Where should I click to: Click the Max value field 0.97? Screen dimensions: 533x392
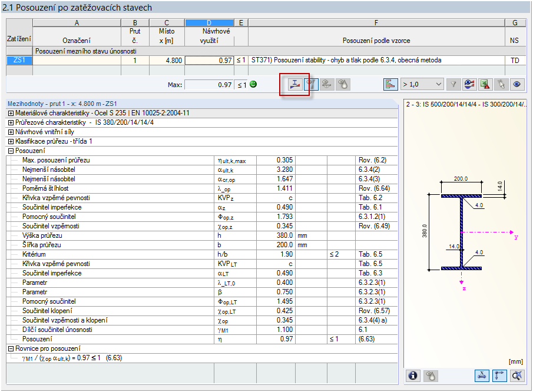pos(209,85)
